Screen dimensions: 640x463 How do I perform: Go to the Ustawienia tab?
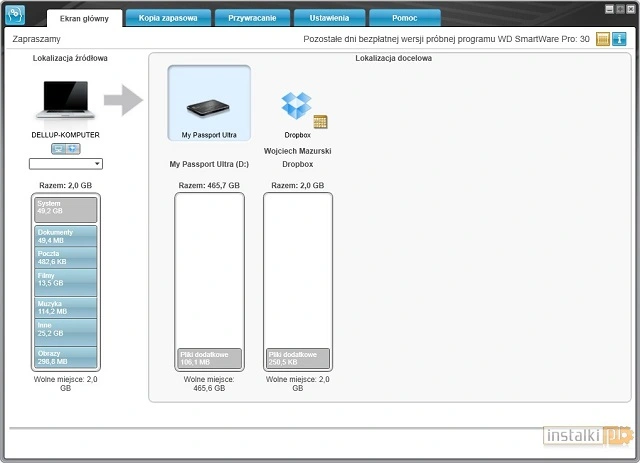327,18
